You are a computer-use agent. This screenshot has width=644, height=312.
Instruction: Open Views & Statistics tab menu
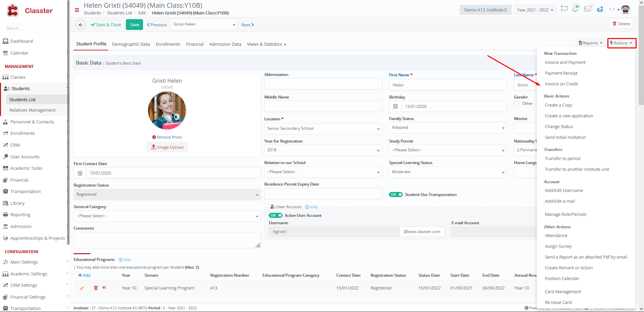[x=267, y=44]
